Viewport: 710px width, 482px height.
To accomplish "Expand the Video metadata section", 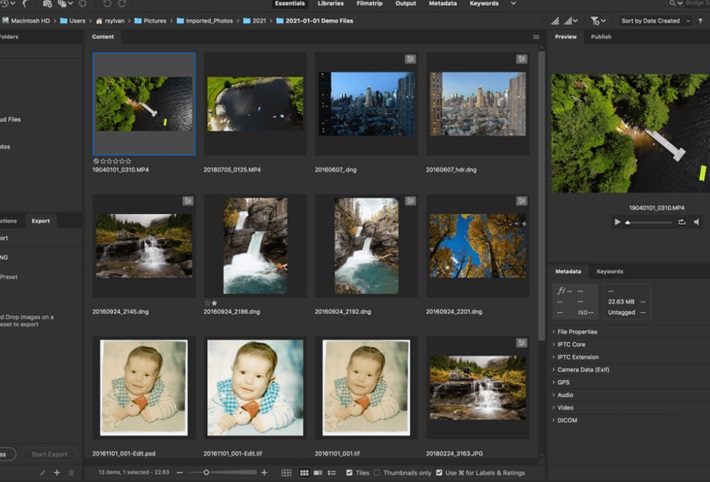I will pyautogui.click(x=565, y=408).
